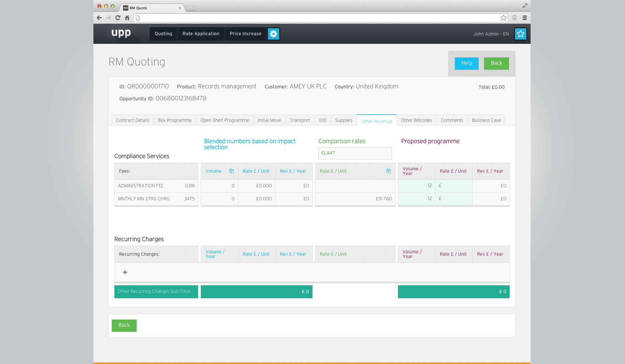This screenshot has width=625, height=364.
Task: Add a recurring charge with plus icon
Action: tap(125, 272)
